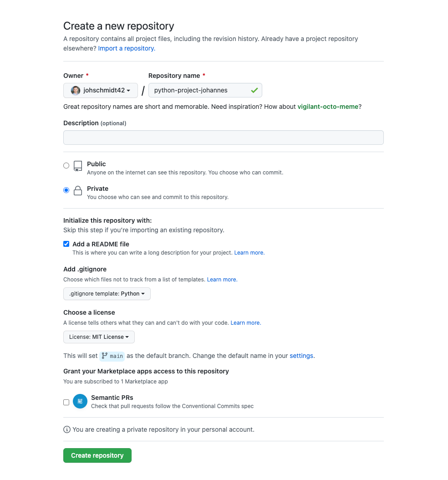Click the public repository book icon
The width and height of the screenshot is (448, 480).
tap(78, 166)
